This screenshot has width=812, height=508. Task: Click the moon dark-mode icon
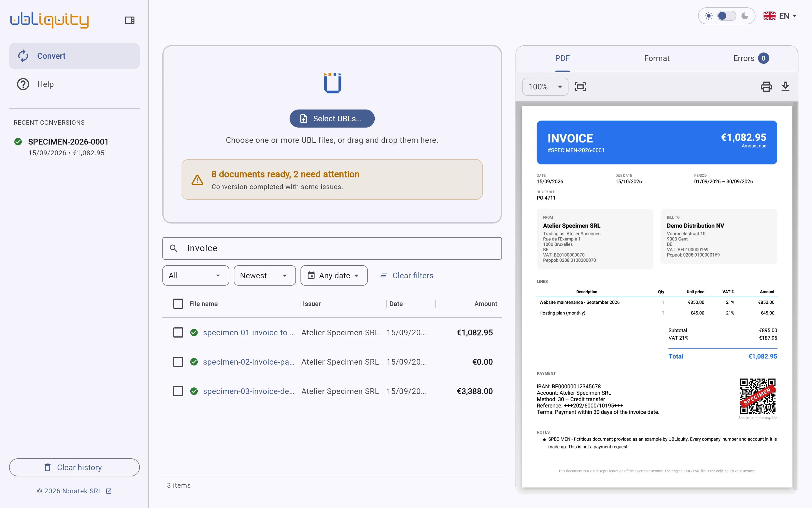click(x=745, y=16)
